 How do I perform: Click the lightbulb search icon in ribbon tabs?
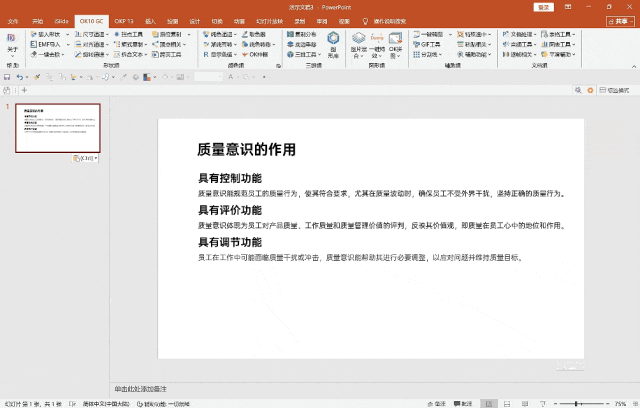365,21
